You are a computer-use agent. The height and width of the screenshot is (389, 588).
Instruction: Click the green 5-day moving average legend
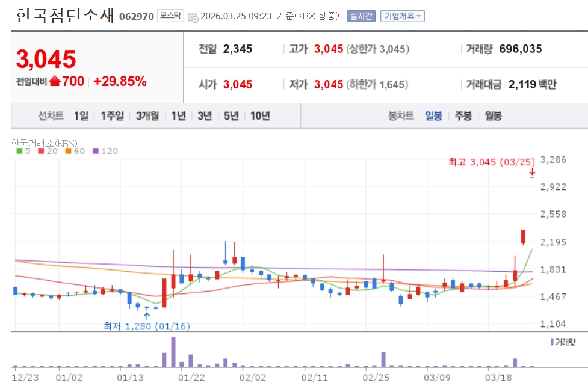click(x=23, y=151)
